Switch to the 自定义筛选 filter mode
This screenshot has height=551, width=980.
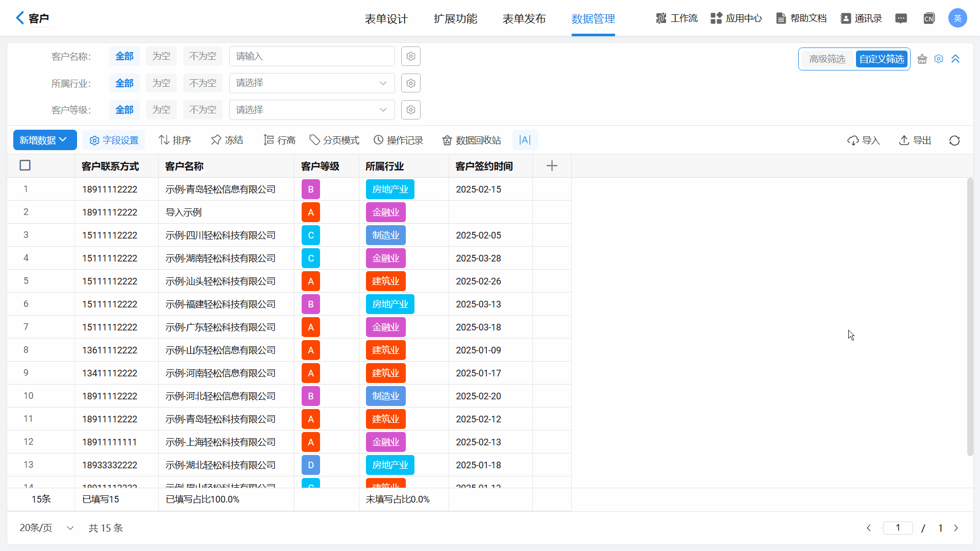tap(881, 59)
